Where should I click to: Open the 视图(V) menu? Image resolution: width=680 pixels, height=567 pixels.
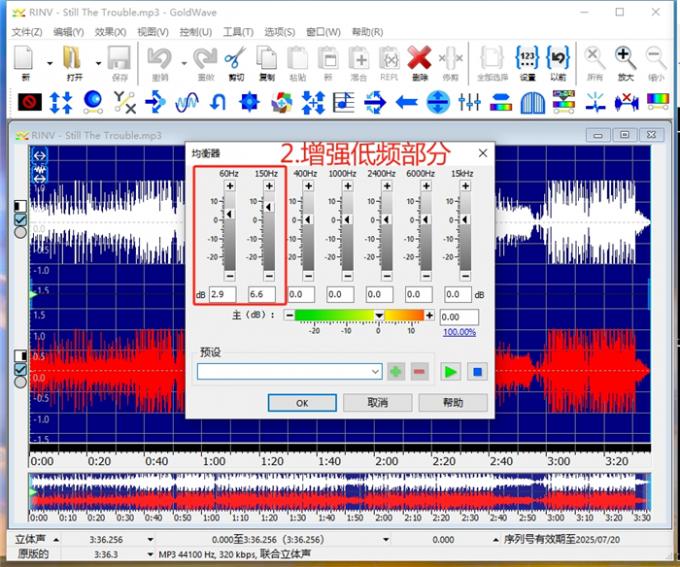(x=153, y=32)
